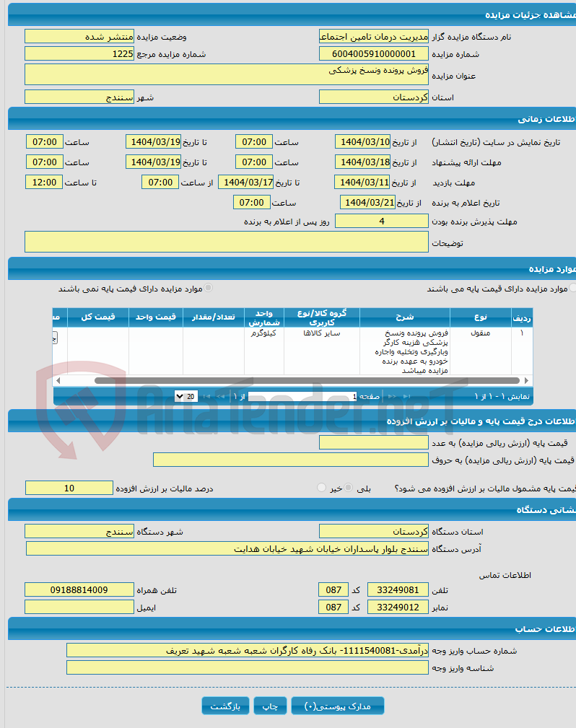Image resolution: width=576 pixels, height=728 pixels.
Task: Click the ایمیل email field
Action: (79, 607)
